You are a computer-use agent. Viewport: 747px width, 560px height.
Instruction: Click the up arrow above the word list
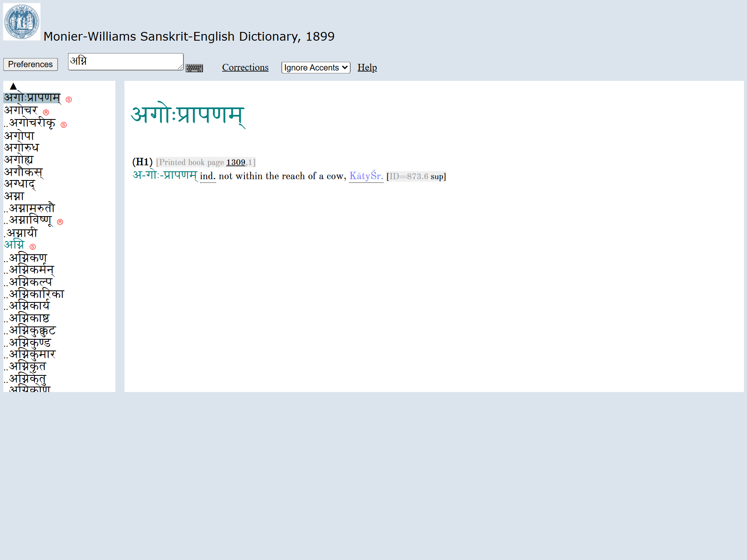(x=13, y=86)
